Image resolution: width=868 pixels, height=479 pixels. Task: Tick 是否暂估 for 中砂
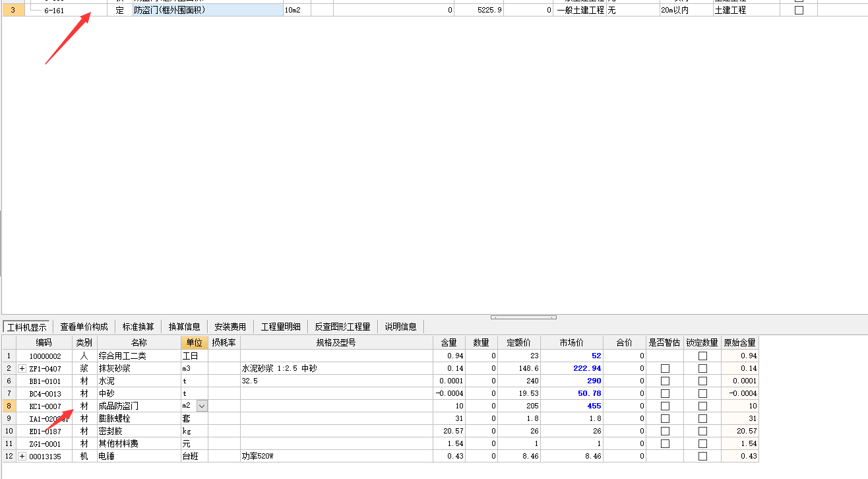(665, 393)
